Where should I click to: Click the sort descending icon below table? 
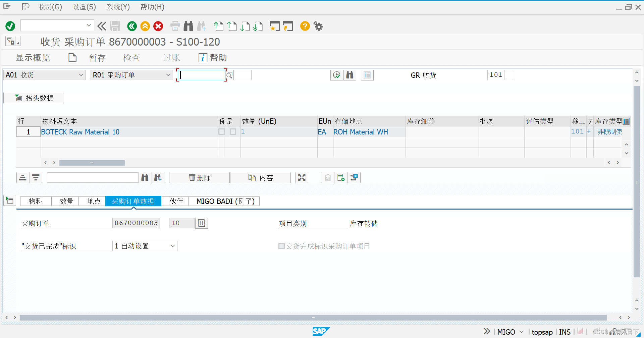pos(36,177)
